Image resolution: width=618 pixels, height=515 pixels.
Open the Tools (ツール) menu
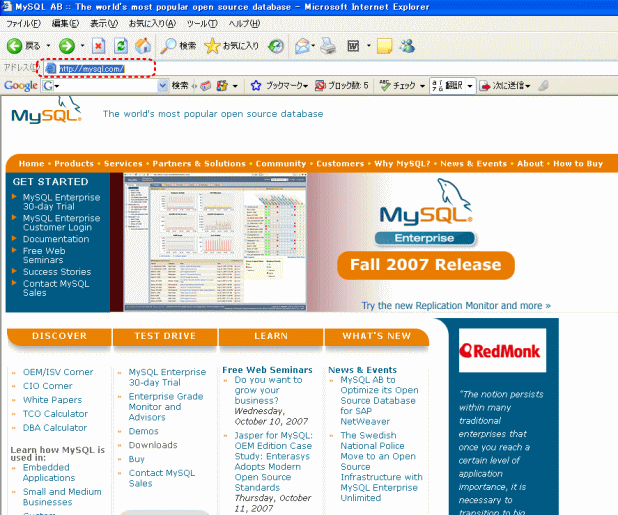(x=202, y=24)
